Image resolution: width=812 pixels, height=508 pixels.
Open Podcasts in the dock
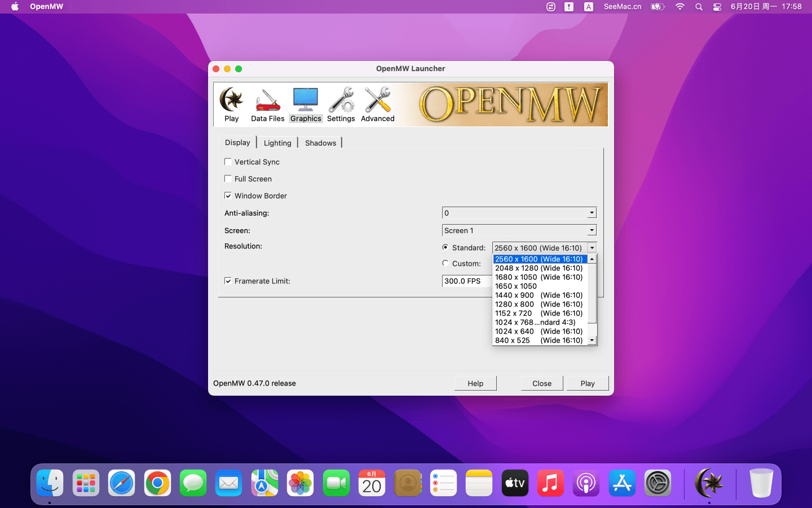click(586, 483)
